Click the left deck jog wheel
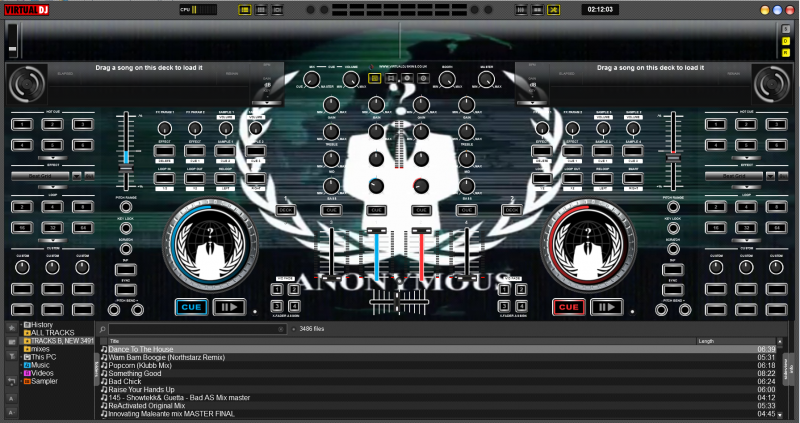Viewport: 800px width, 423px height. [211, 245]
